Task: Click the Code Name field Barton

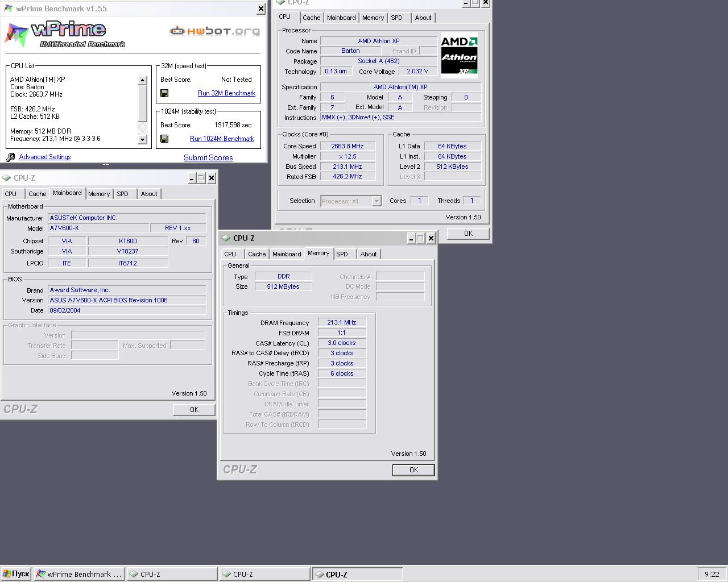Action: point(350,51)
